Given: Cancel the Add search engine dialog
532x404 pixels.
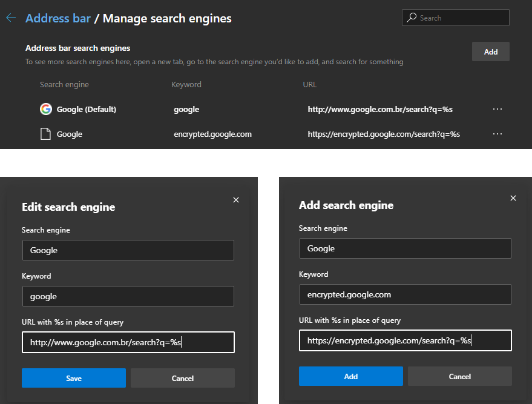Looking at the screenshot, I should pos(460,376).
